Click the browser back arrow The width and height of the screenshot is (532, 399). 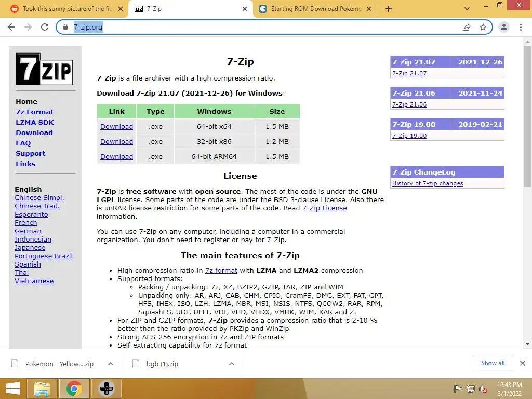11,27
